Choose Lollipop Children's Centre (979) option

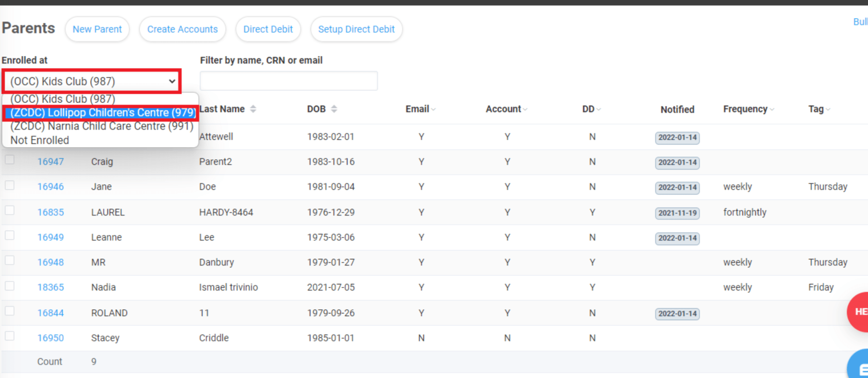101,113
